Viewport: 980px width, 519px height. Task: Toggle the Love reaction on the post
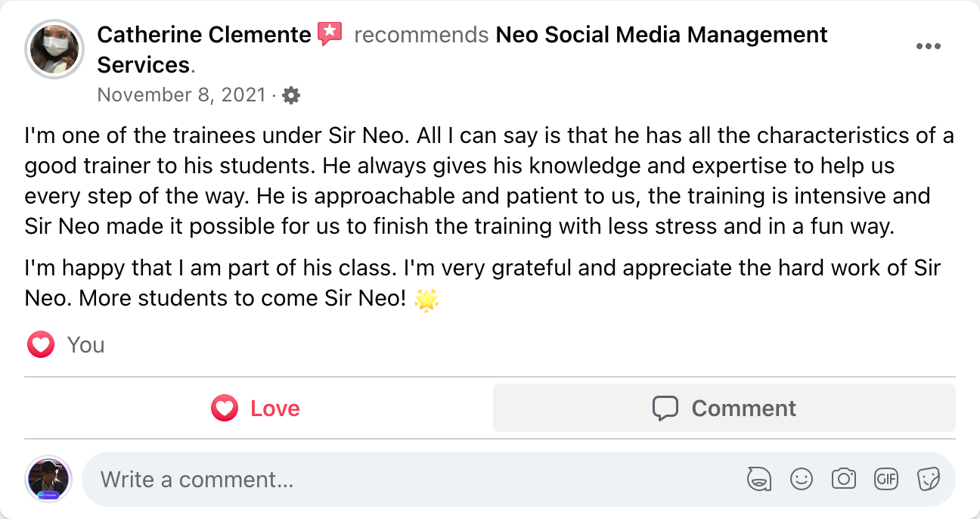click(256, 409)
